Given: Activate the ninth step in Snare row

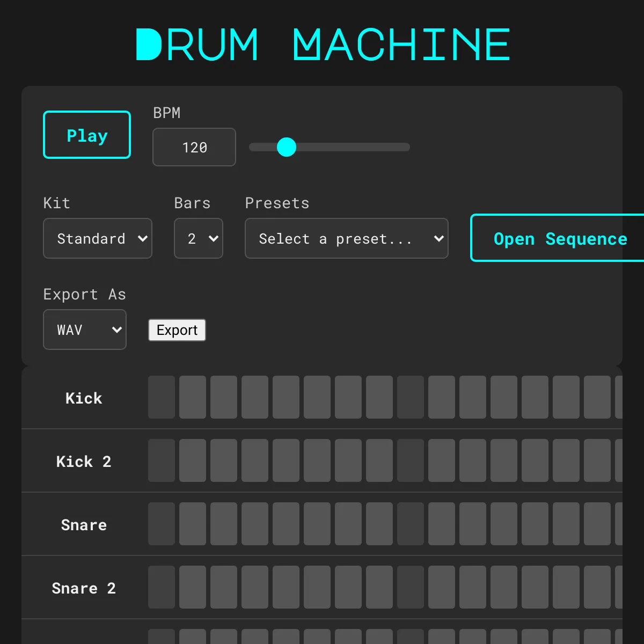Looking at the screenshot, I should click(411, 524).
